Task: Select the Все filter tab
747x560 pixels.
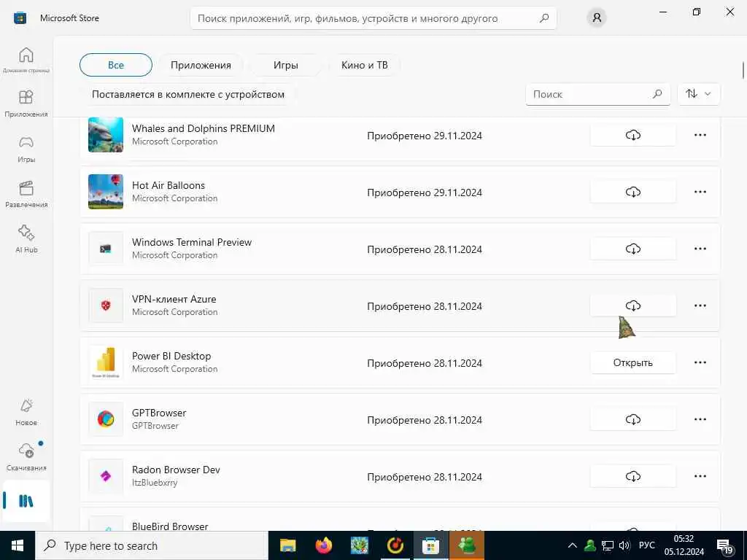Action: point(116,65)
